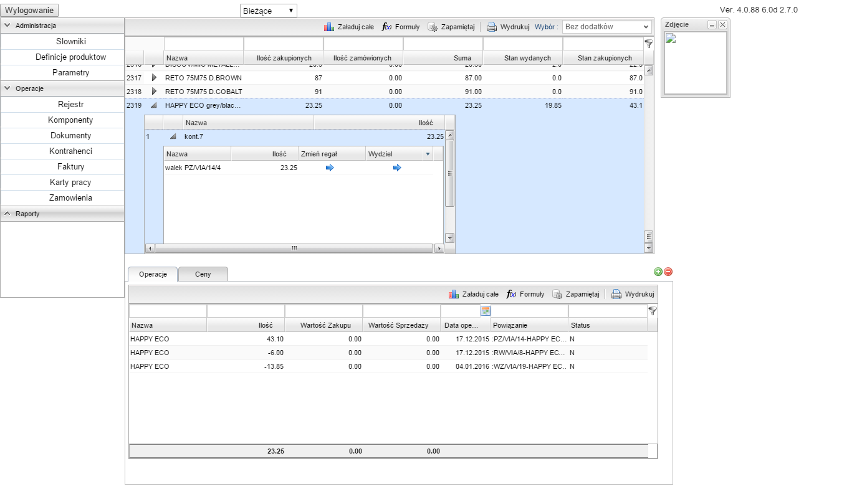Expand the RETO 75M75 D.BROWN row

click(x=154, y=78)
